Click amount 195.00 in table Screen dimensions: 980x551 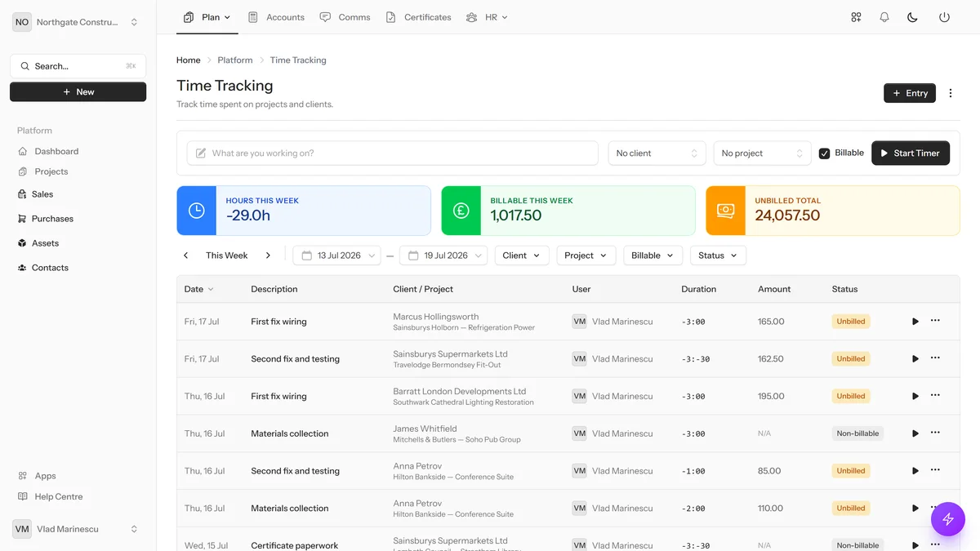(x=771, y=396)
